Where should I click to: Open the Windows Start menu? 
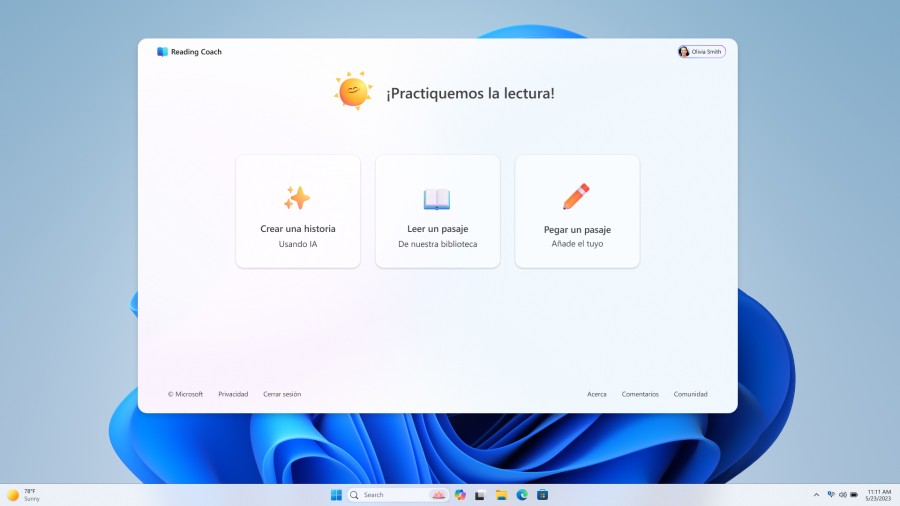336,495
